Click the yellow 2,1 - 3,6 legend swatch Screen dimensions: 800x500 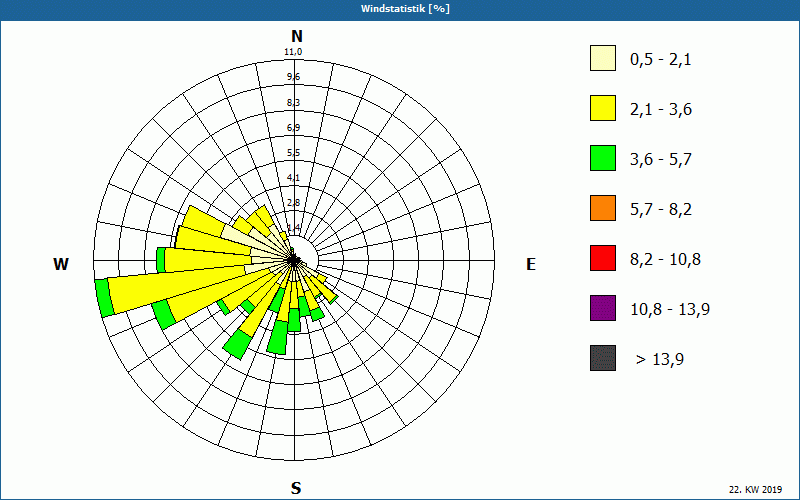[x=603, y=108]
